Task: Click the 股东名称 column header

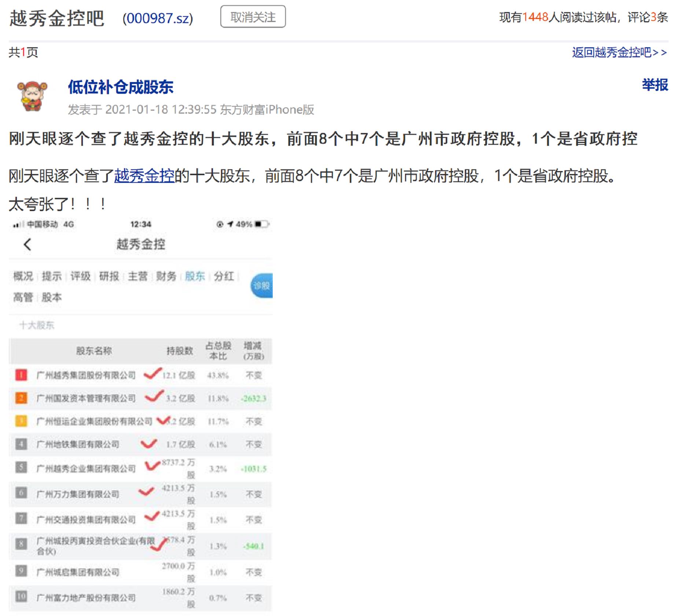Action: pyautogui.click(x=94, y=351)
